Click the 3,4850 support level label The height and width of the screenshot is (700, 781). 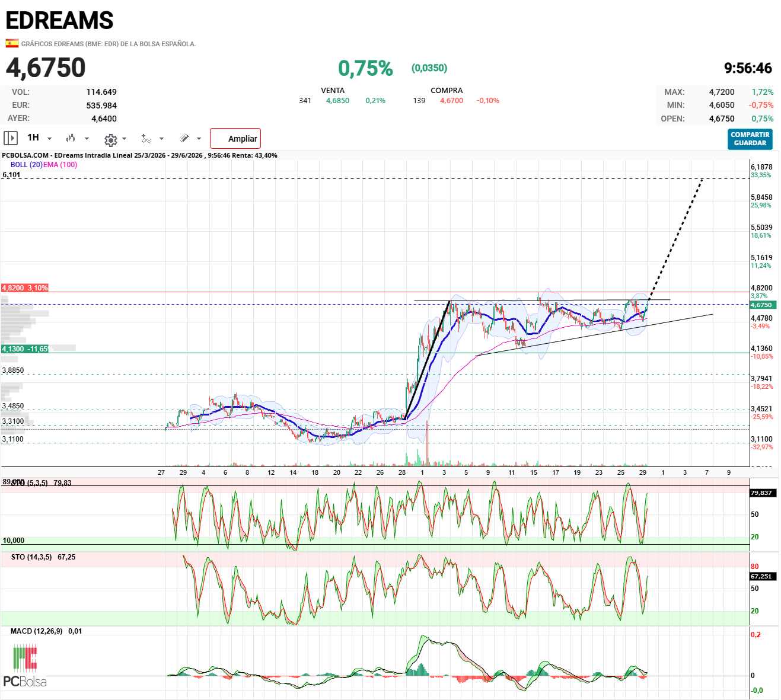pos(13,407)
